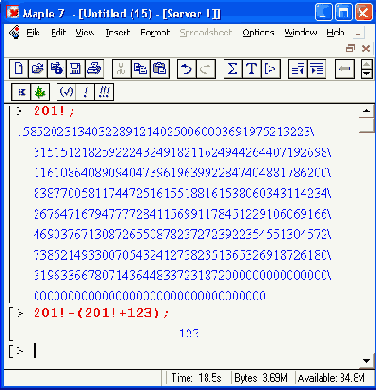Open the Options menu

pos(258,32)
